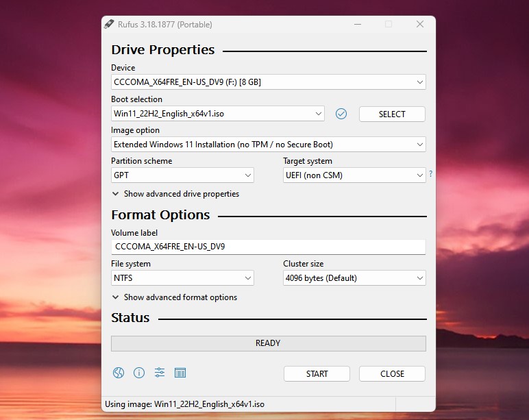The width and height of the screenshot is (529, 420).
Task: Click the Drive Properties heading
Action: coord(163,50)
